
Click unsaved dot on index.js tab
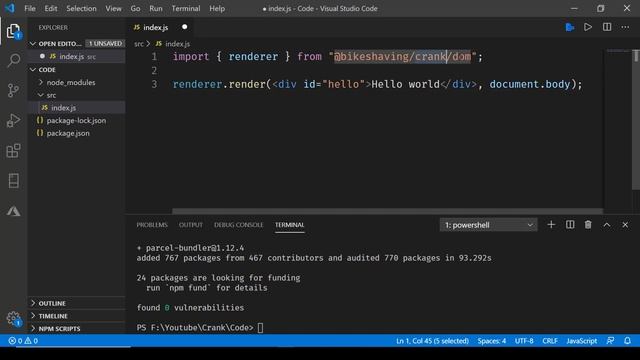click(184, 27)
